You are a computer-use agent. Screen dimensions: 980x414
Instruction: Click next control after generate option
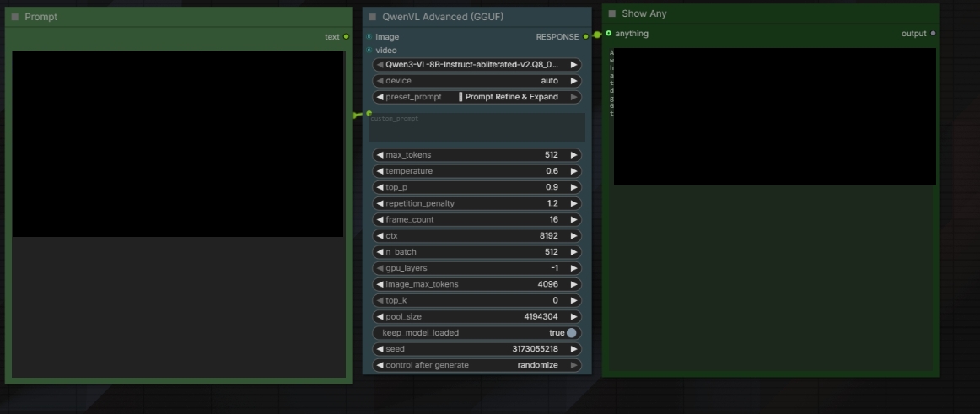coord(573,365)
